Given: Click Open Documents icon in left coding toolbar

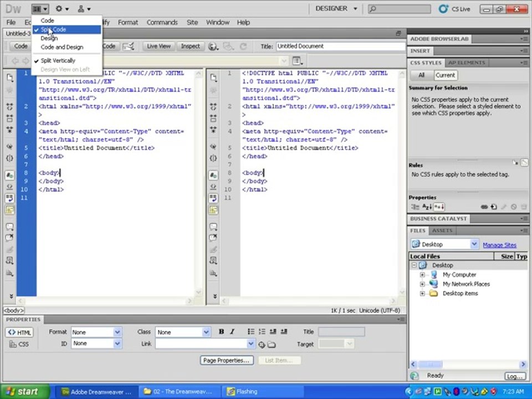Looking at the screenshot, I should click(x=10, y=78).
